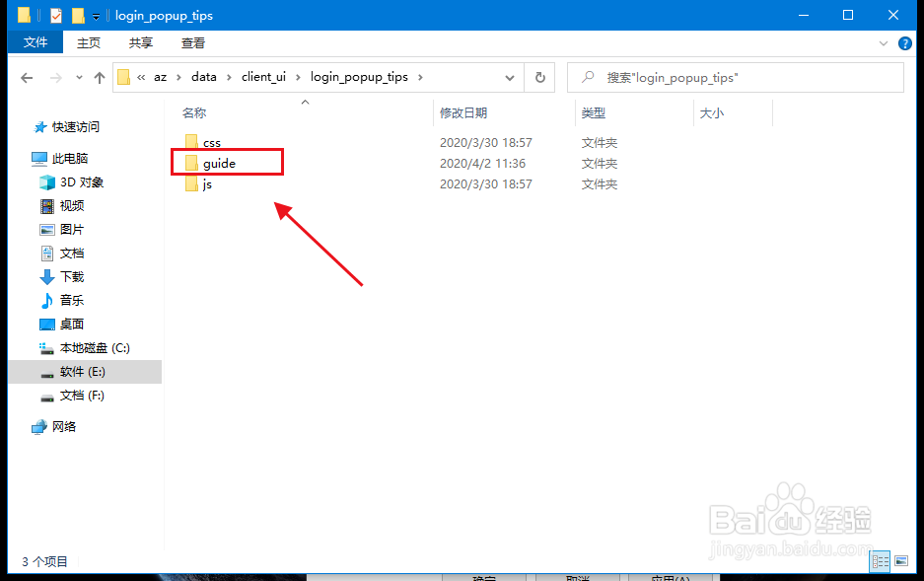Toggle sort order on 名称 column header
This screenshot has height=581, width=924.
coord(194,112)
